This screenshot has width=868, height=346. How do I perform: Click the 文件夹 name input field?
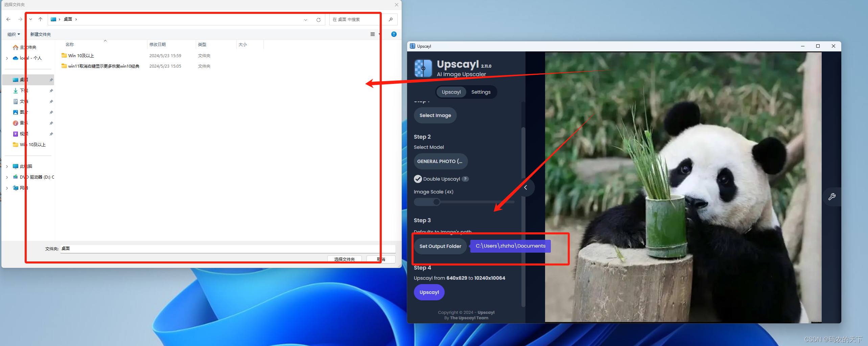point(228,249)
